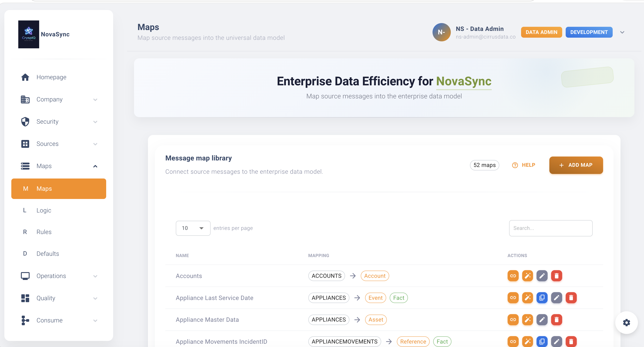Open the HELP link

coord(523,165)
